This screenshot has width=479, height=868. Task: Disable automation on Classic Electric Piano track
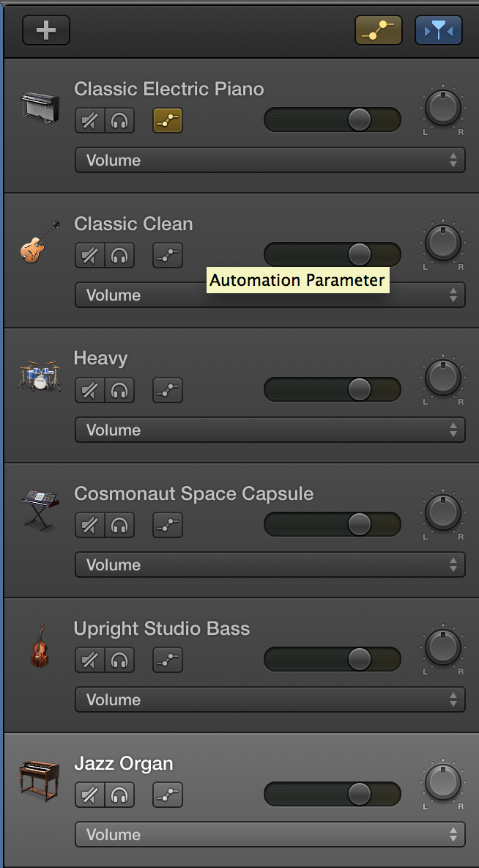(168, 121)
